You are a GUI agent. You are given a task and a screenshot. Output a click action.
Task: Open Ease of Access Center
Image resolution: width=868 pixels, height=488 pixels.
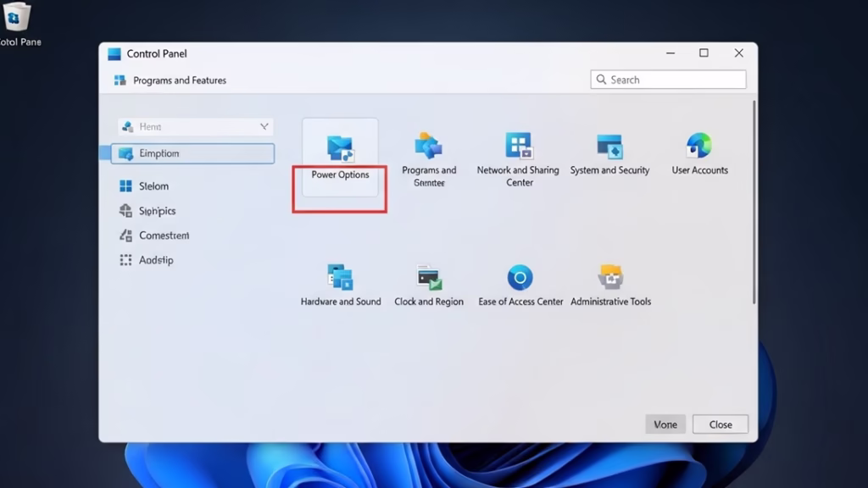tap(520, 278)
